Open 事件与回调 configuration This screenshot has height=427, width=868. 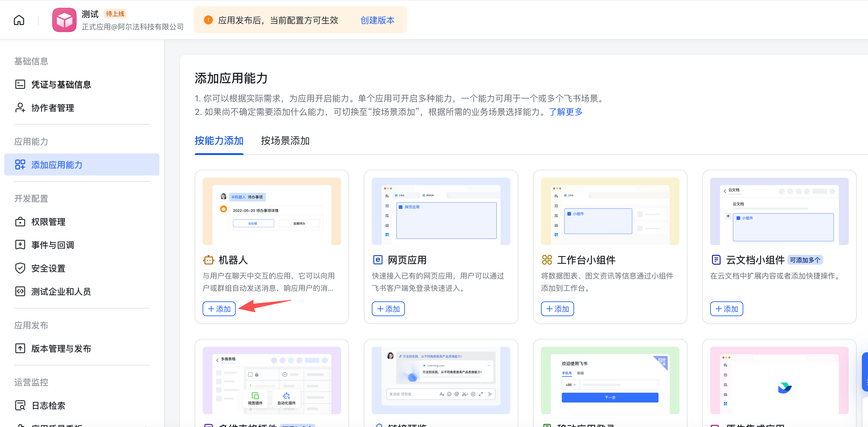[52, 245]
